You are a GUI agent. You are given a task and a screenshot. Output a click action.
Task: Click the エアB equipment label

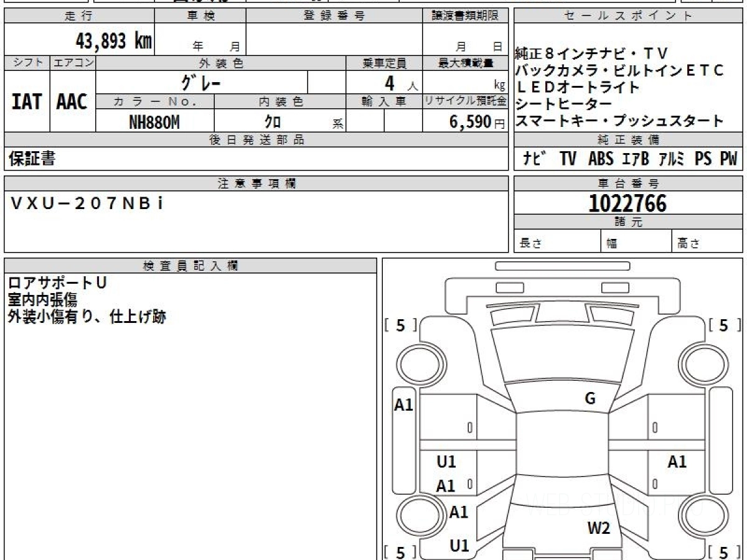point(635,159)
